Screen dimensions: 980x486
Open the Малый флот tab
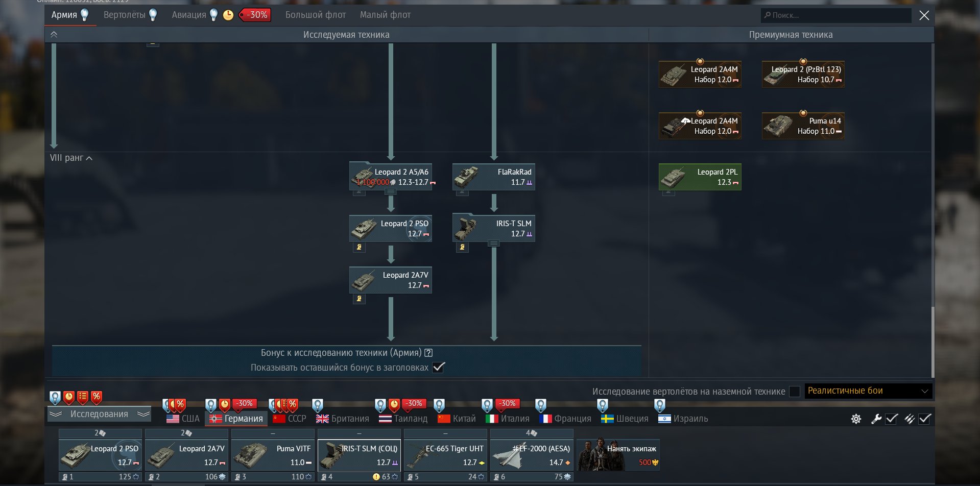(x=385, y=15)
